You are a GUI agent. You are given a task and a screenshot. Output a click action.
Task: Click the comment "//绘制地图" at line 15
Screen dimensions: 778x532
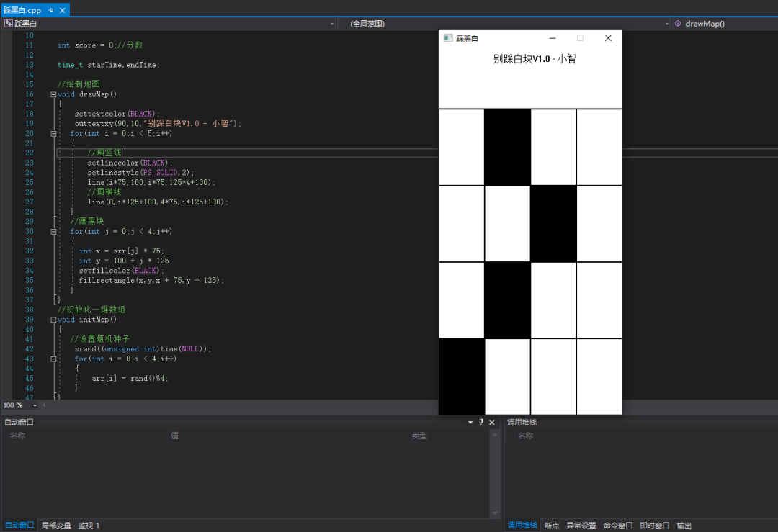pyautogui.click(x=79, y=84)
